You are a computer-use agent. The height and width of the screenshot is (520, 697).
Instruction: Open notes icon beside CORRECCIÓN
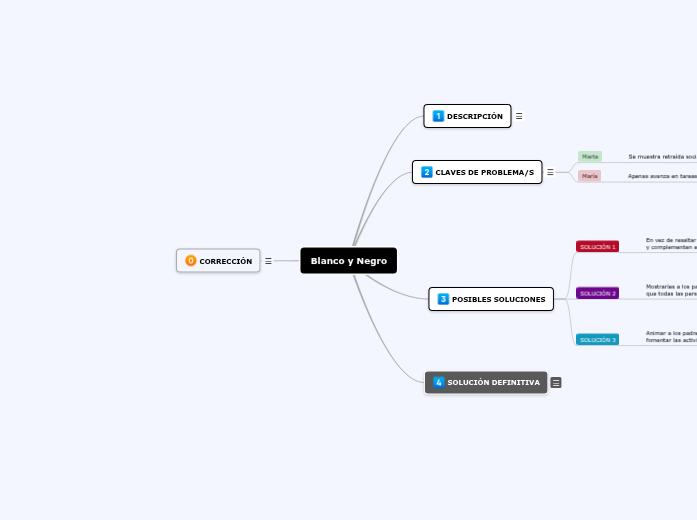coord(268,261)
